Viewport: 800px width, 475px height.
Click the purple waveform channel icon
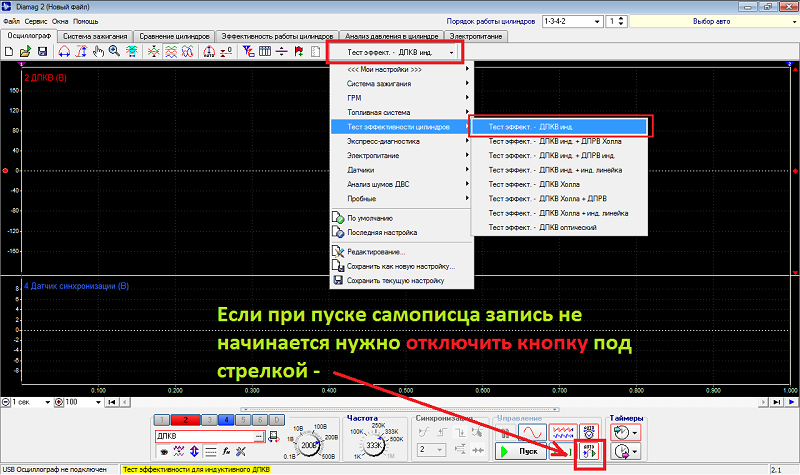[179, 452]
